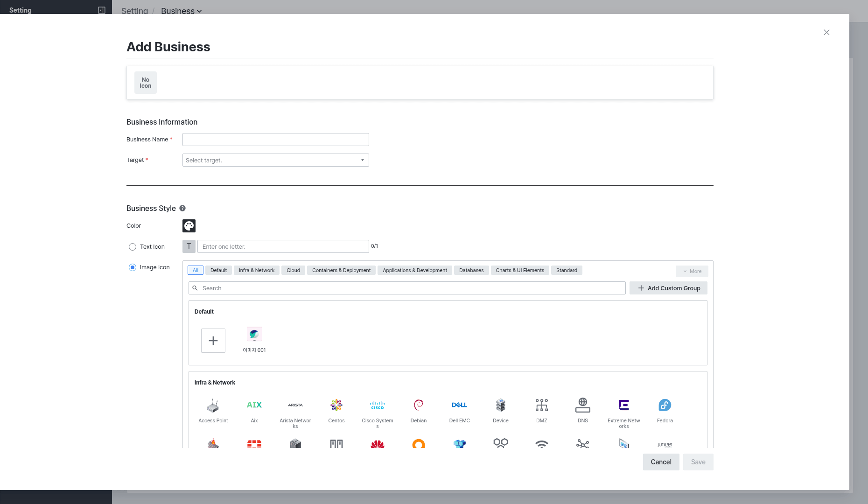
Task: Select the Dell EMC icon
Action: point(460,405)
